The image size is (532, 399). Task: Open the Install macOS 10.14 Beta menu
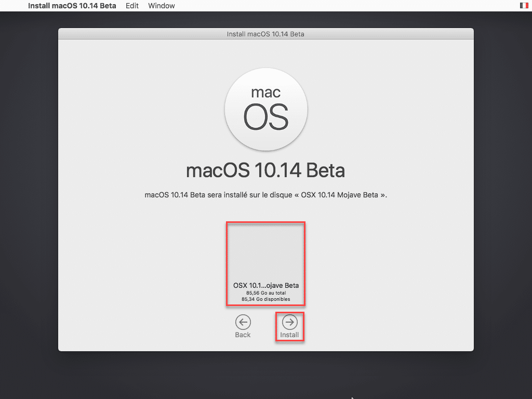tap(72, 6)
